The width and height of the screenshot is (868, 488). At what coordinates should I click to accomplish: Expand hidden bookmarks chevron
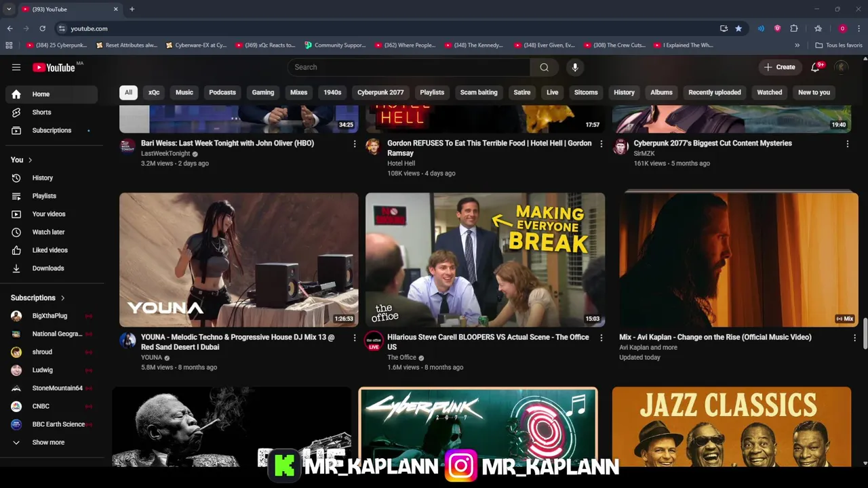pos(797,45)
